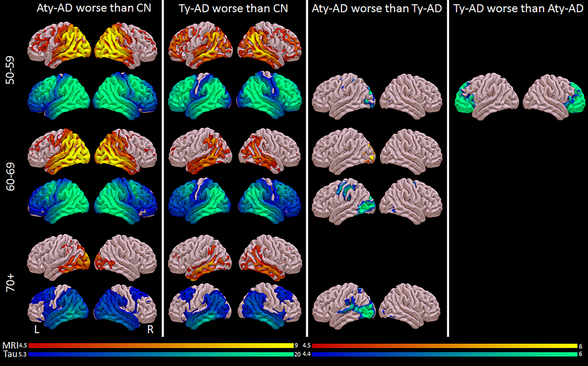Screen dimensions: 588x366
Task: Open 50-59 MRI left-hemisphere brain, Ty-AD vs CN
Action: coord(201,46)
